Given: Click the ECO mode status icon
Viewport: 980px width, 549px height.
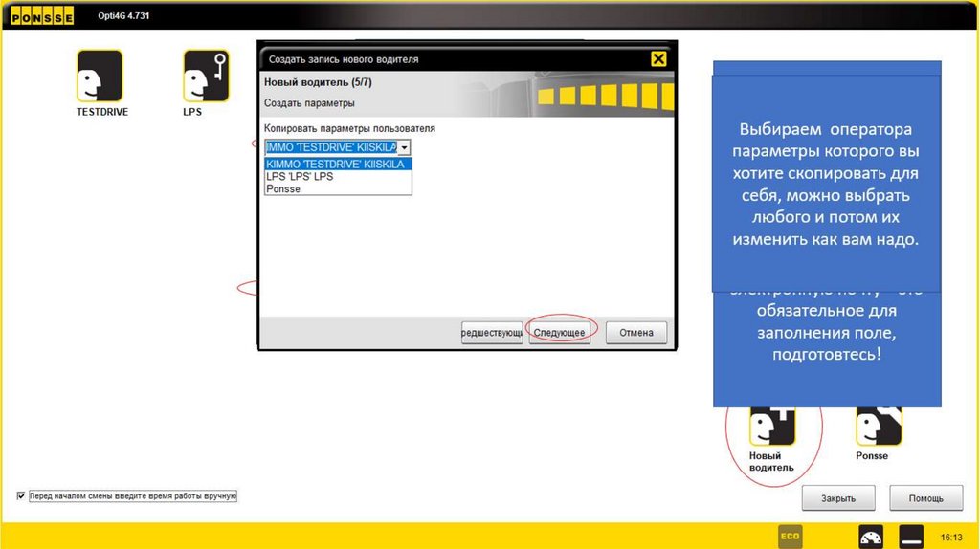Looking at the screenshot, I should coord(790,536).
